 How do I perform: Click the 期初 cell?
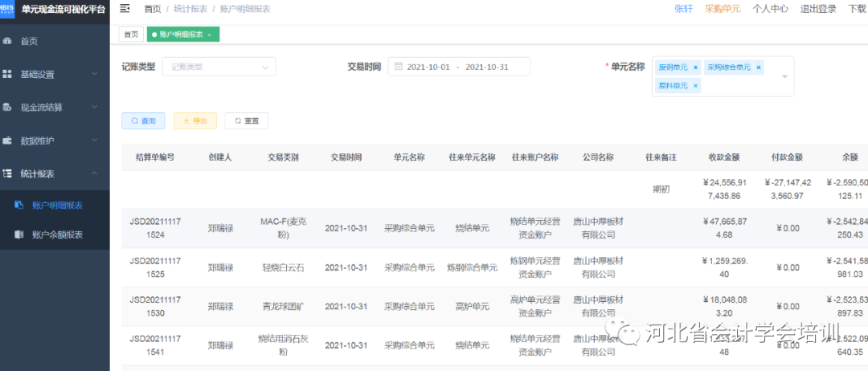point(661,189)
